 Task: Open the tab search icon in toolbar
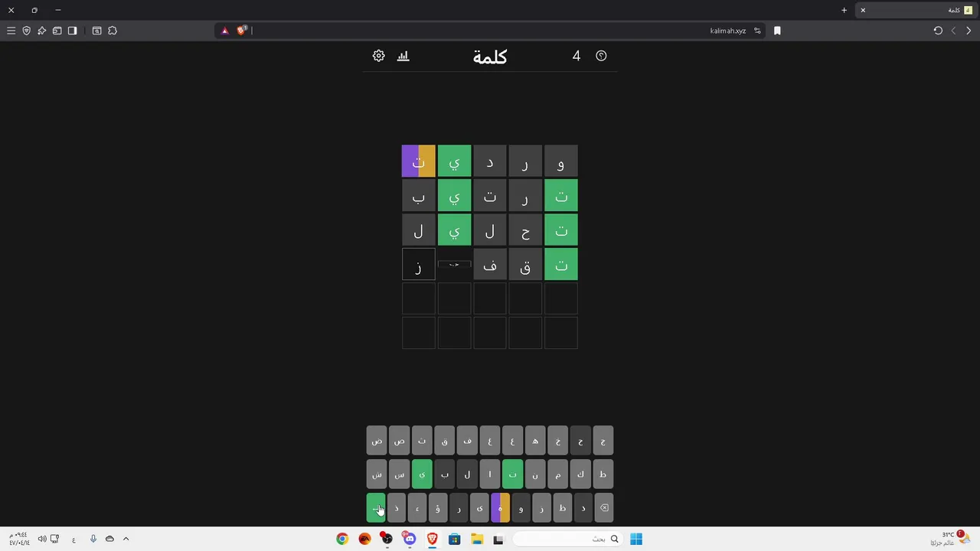(96, 31)
